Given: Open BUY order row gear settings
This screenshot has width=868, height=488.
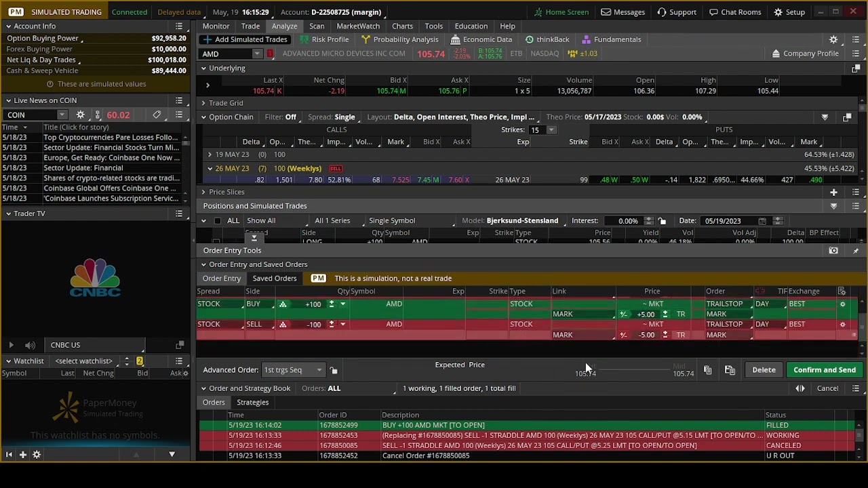Looking at the screenshot, I should pos(843,304).
